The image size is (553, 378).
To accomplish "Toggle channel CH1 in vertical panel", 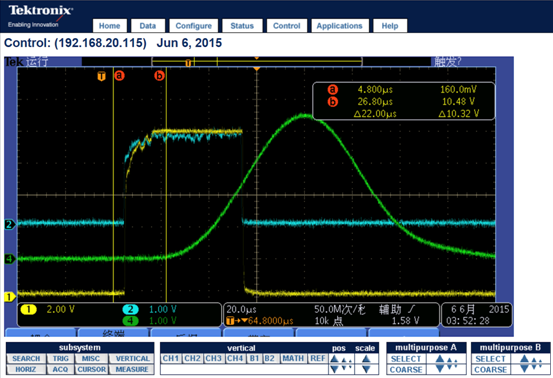I will [171, 359].
